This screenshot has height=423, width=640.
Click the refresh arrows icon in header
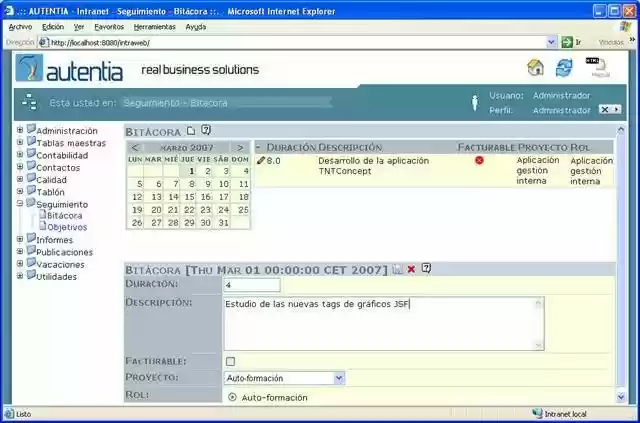564,68
